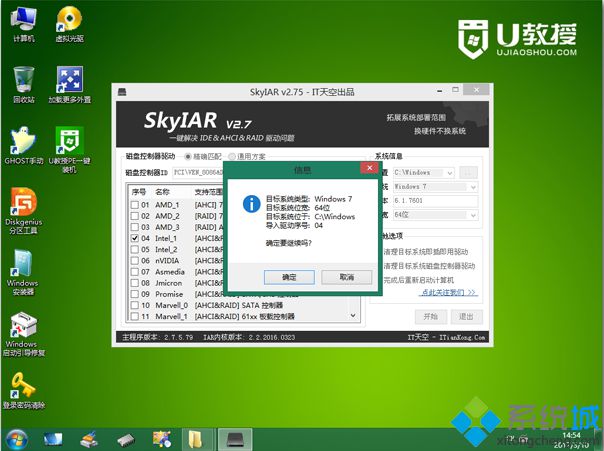The width and height of the screenshot is (604, 451).
Task: Click the driver list scroll-down arrow
Action: coord(353,315)
